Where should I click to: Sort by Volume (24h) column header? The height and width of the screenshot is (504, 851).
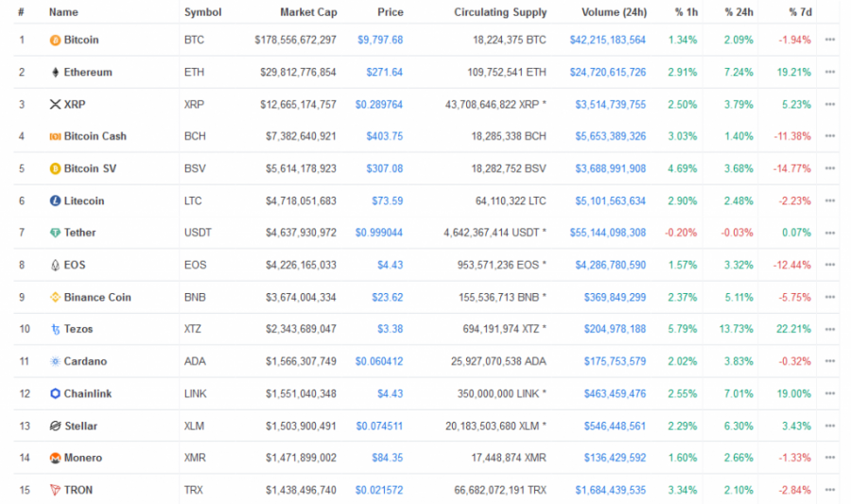pos(614,12)
